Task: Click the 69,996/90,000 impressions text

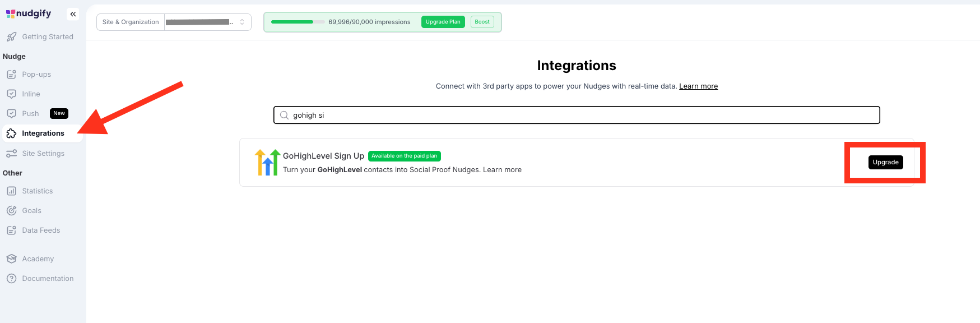Action: coord(369,22)
